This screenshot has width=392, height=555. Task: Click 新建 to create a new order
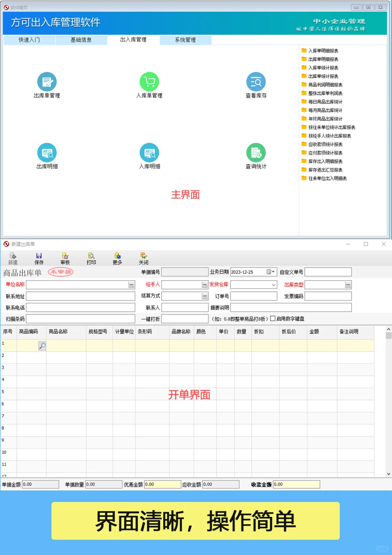[13, 258]
